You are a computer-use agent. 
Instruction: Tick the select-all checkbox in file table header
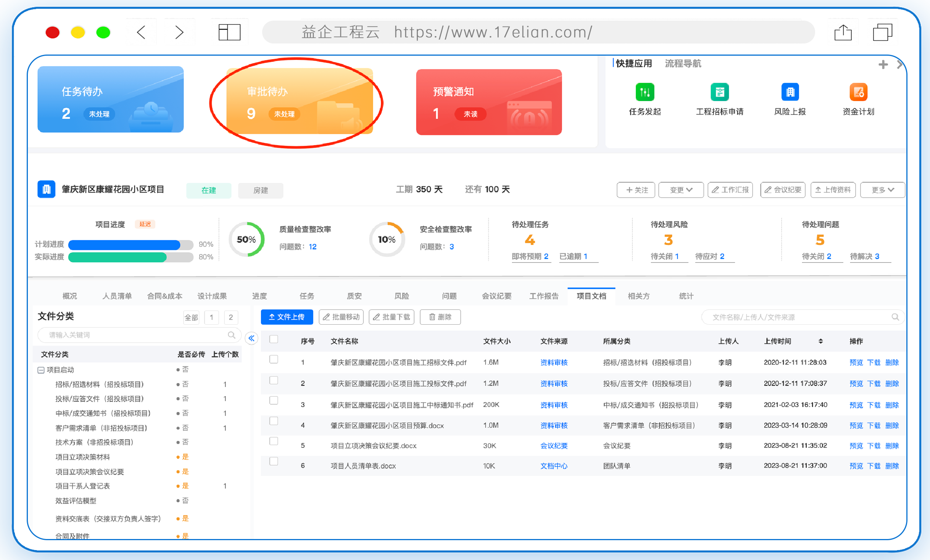click(x=274, y=339)
